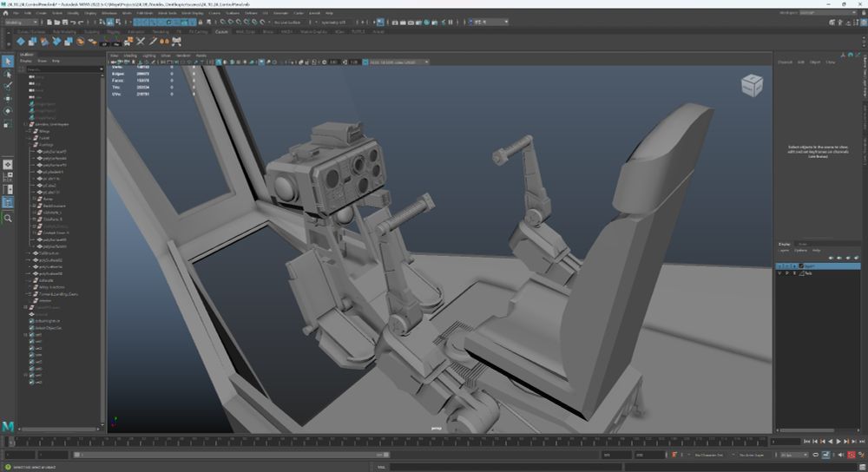Screen dimensions: 868x472
Task: Open the Outliner search filter dropdown arrow
Action: (x=102, y=69)
